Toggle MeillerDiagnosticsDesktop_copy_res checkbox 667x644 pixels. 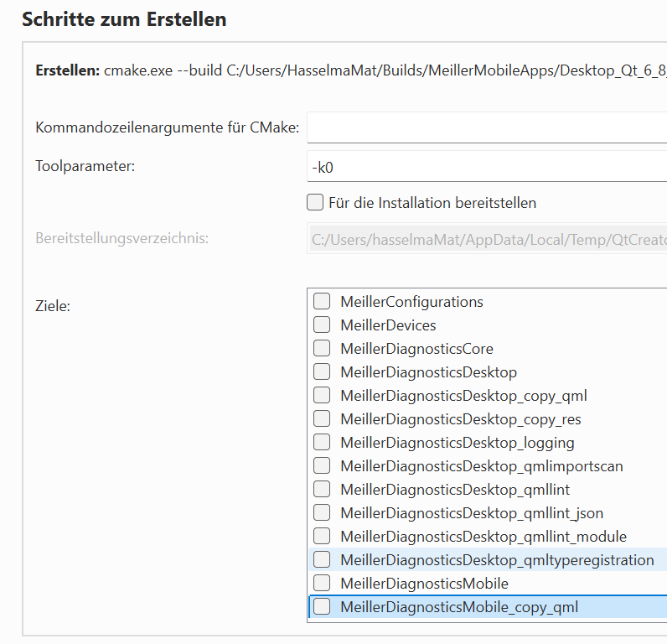click(322, 418)
